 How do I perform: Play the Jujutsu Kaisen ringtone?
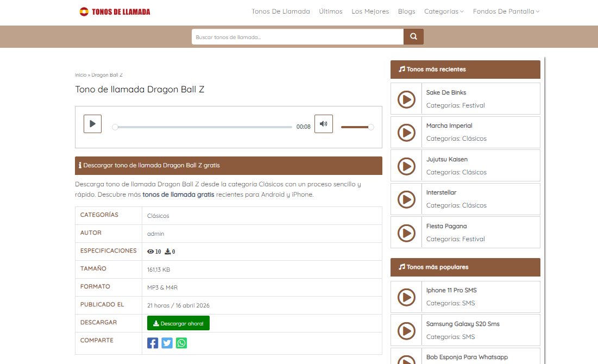point(407,166)
